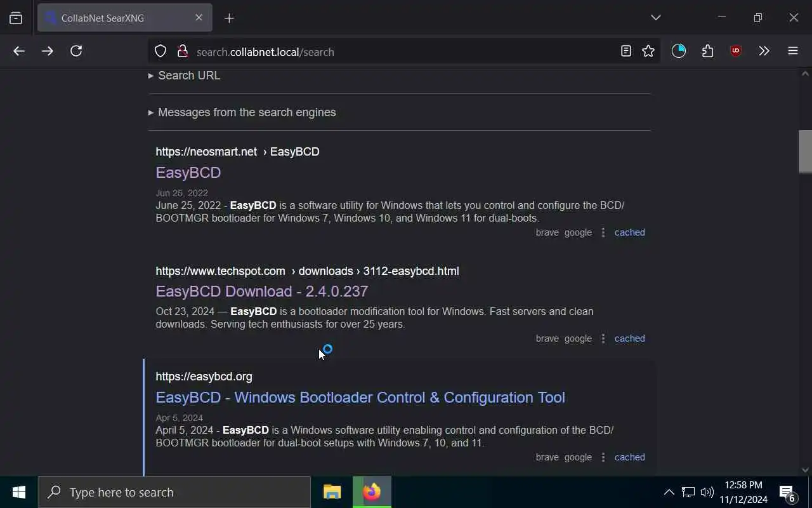Open the notification center icon
The width and height of the screenshot is (812, 508).
[788, 493]
